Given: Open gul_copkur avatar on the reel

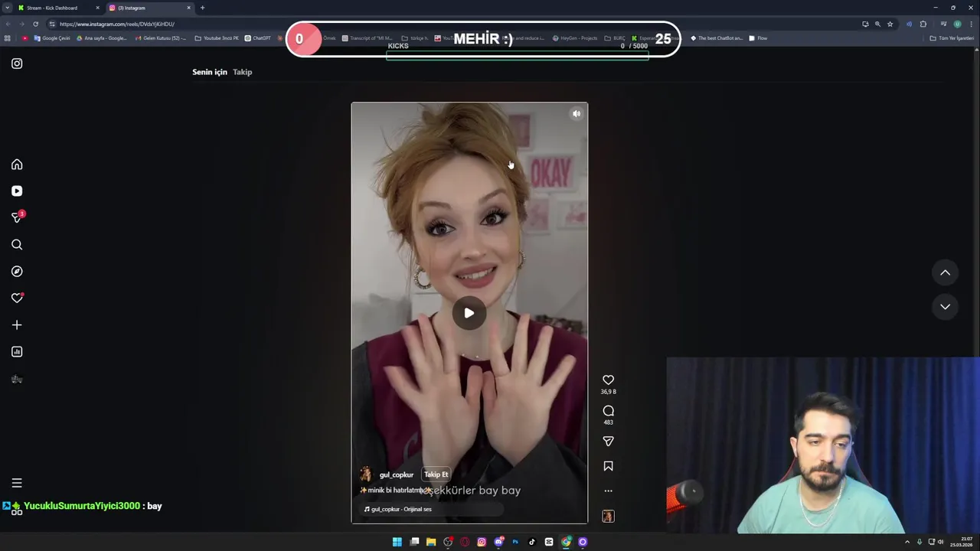Looking at the screenshot, I should pos(366,474).
